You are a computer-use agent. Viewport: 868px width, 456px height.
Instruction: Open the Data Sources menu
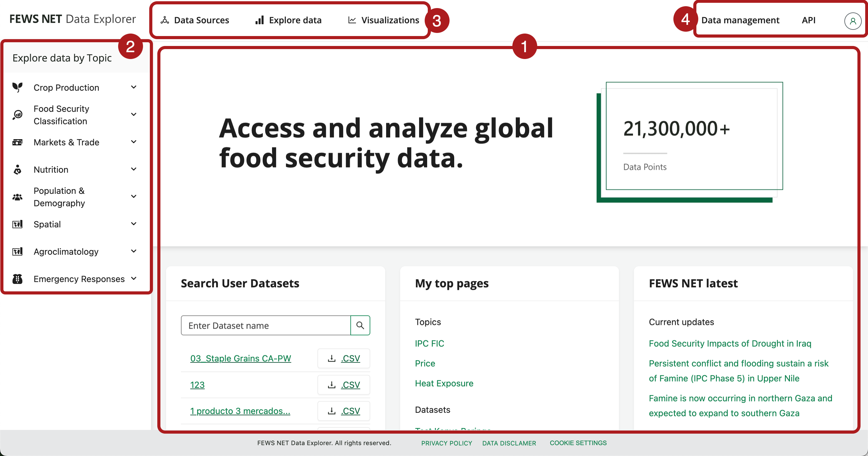[195, 20]
